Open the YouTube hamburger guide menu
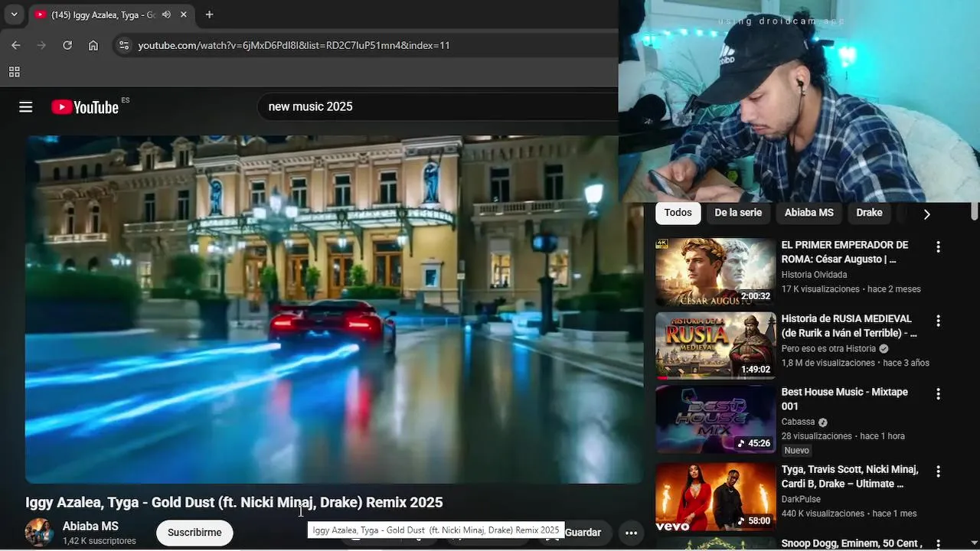The image size is (980, 551). click(x=26, y=107)
